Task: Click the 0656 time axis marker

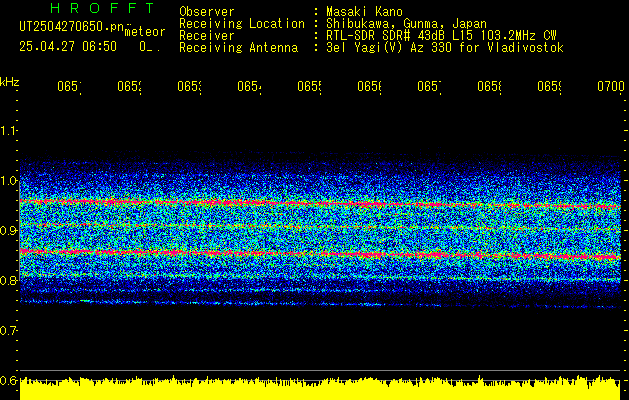Action: pyautogui.click(x=369, y=86)
